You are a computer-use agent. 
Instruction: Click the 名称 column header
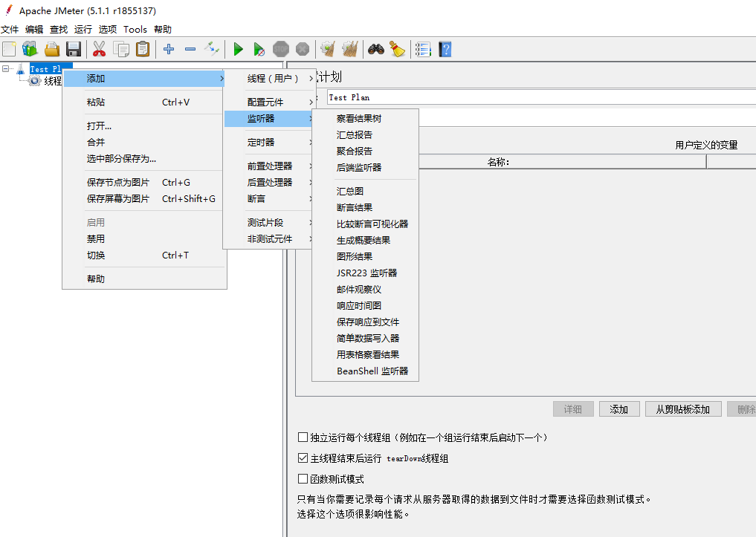(499, 162)
